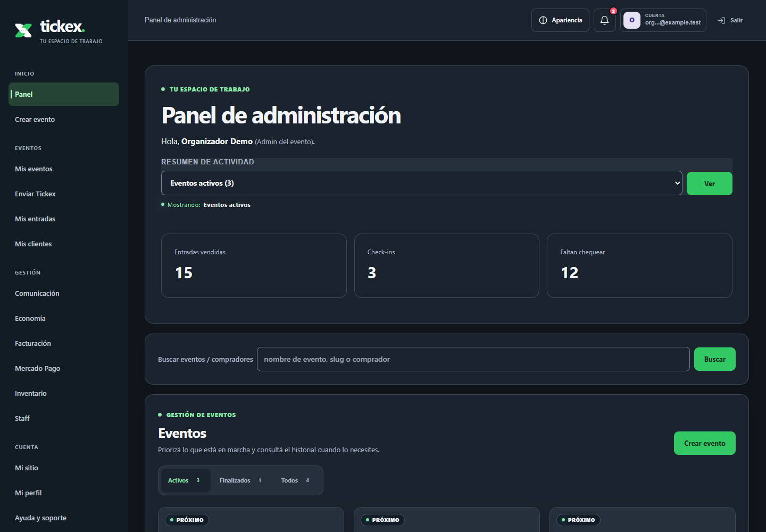Open Comunicación section
Viewport: 766px width, 532px height.
tap(64, 293)
